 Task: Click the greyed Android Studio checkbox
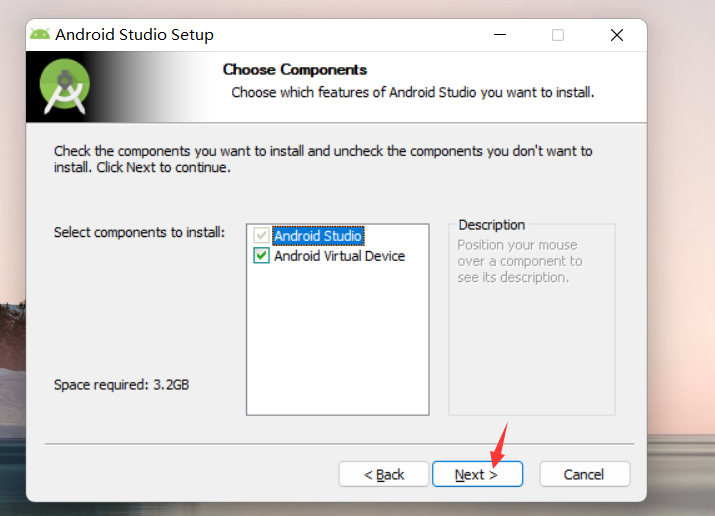point(261,236)
